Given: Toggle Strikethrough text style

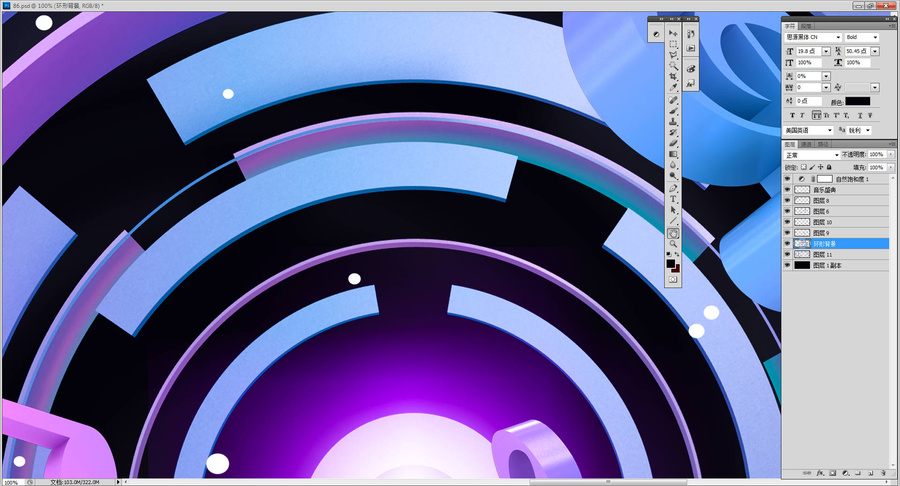Looking at the screenshot, I should pos(870,115).
